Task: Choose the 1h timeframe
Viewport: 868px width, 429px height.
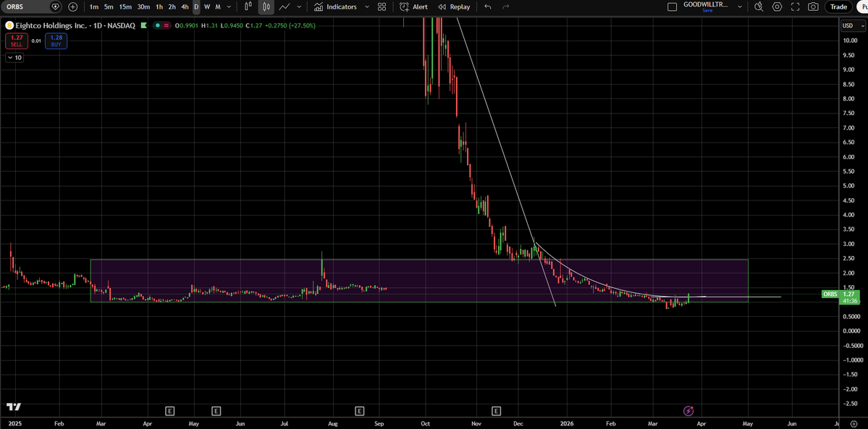Action: [159, 7]
